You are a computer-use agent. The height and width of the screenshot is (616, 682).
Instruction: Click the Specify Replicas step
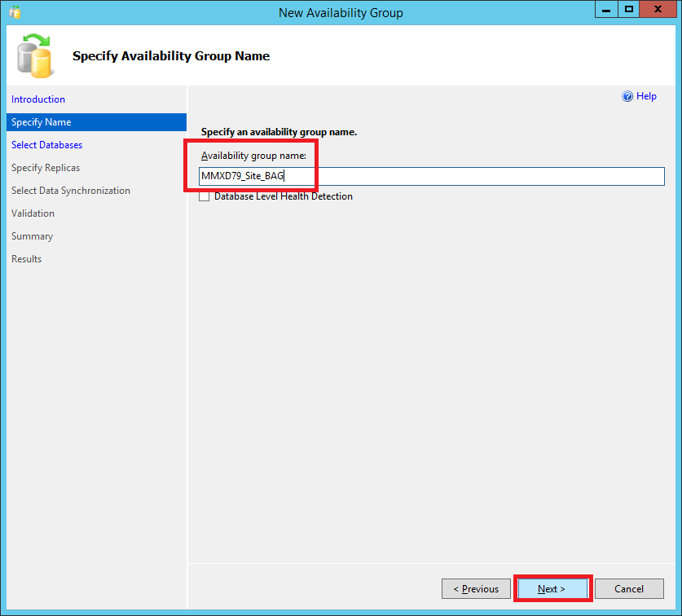(x=46, y=168)
